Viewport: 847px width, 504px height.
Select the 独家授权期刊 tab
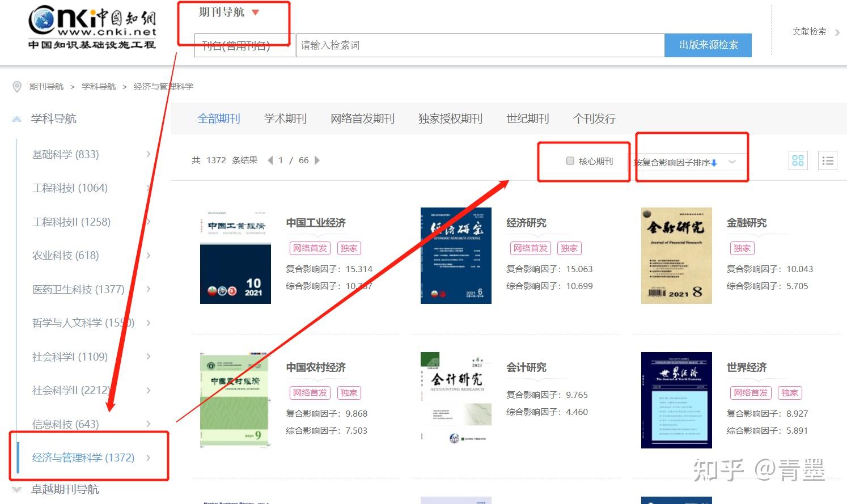[x=450, y=118]
